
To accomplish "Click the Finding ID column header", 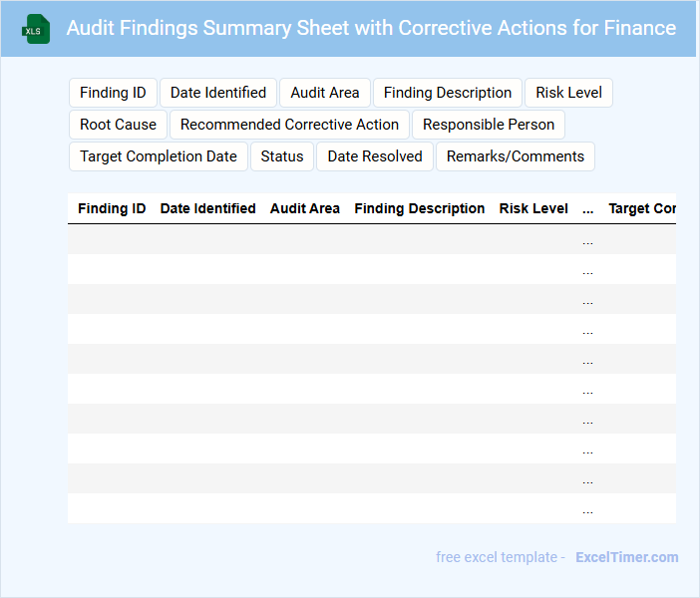I will pos(112,209).
